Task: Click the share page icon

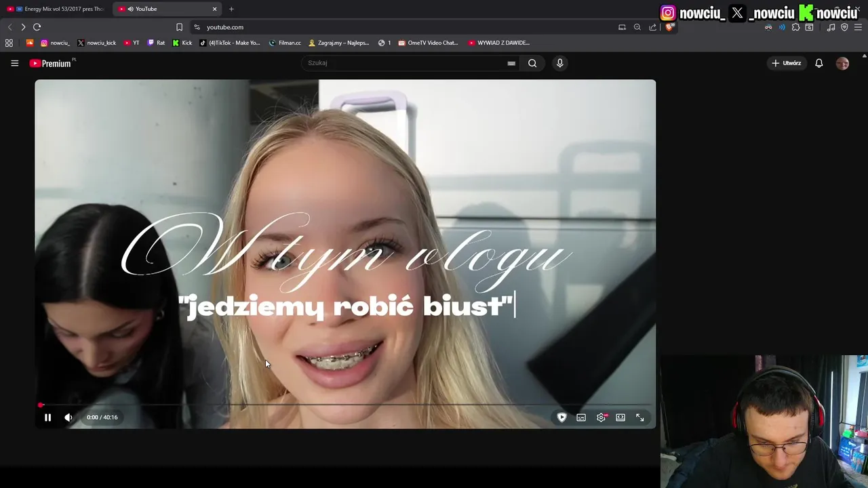Action: (652, 27)
